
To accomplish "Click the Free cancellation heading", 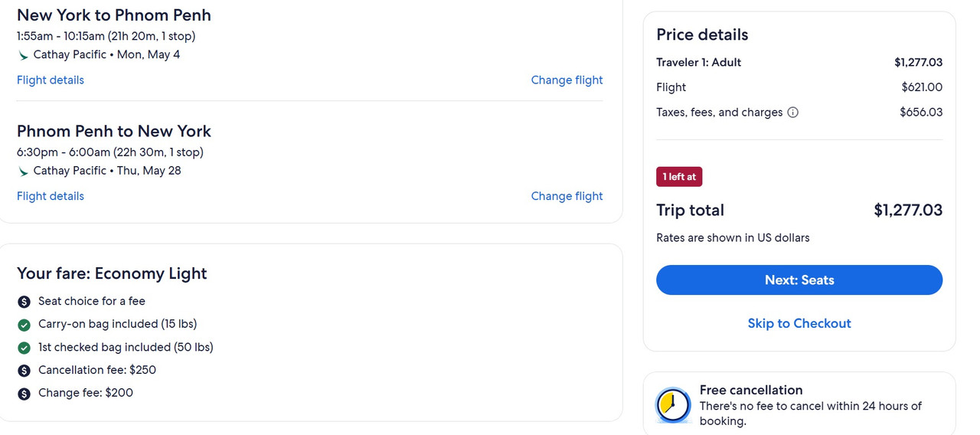I will 751,390.
